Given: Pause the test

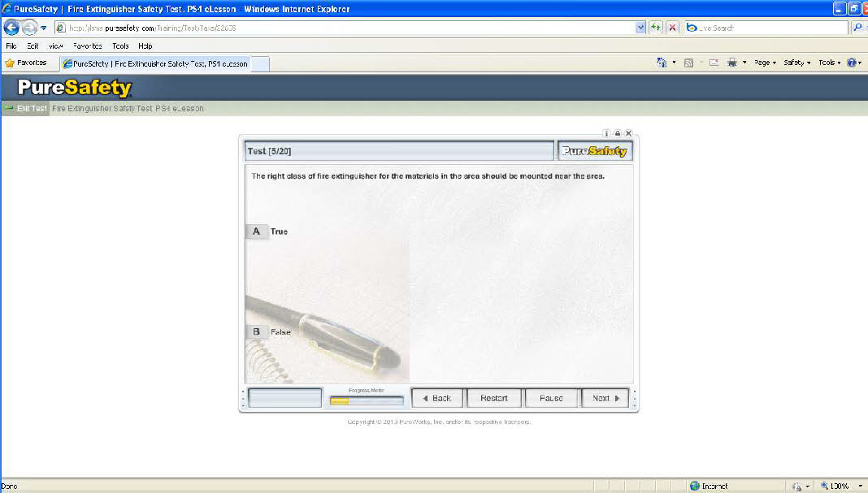Looking at the screenshot, I should click(550, 398).
